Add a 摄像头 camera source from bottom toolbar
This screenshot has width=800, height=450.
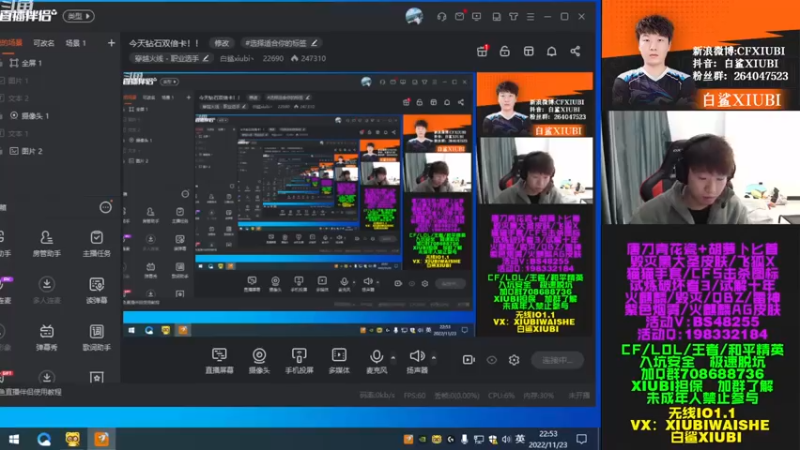[259, 360]
